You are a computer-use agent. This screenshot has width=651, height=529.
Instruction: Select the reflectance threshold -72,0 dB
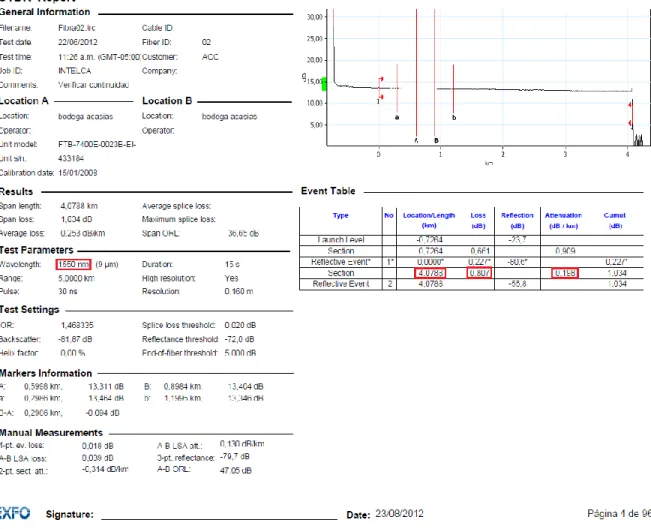(239, 339)
